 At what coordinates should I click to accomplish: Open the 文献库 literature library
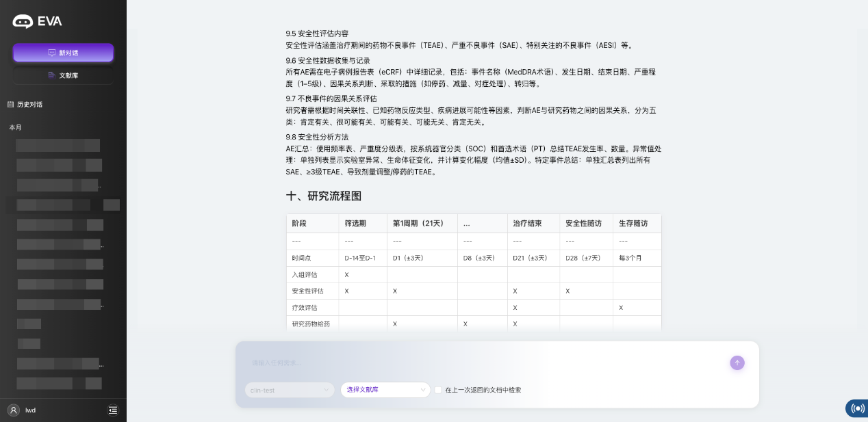pyautogui.click(x=63, y=75)
